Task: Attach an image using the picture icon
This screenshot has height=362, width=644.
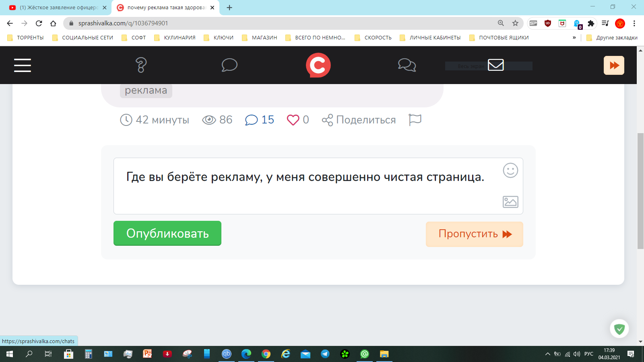Action: point(510,202)
